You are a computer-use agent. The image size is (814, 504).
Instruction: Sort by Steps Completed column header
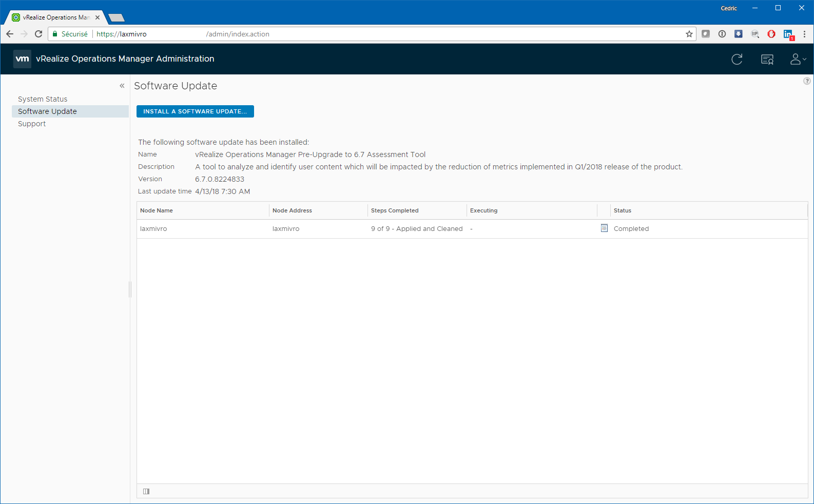click(395, 210)
